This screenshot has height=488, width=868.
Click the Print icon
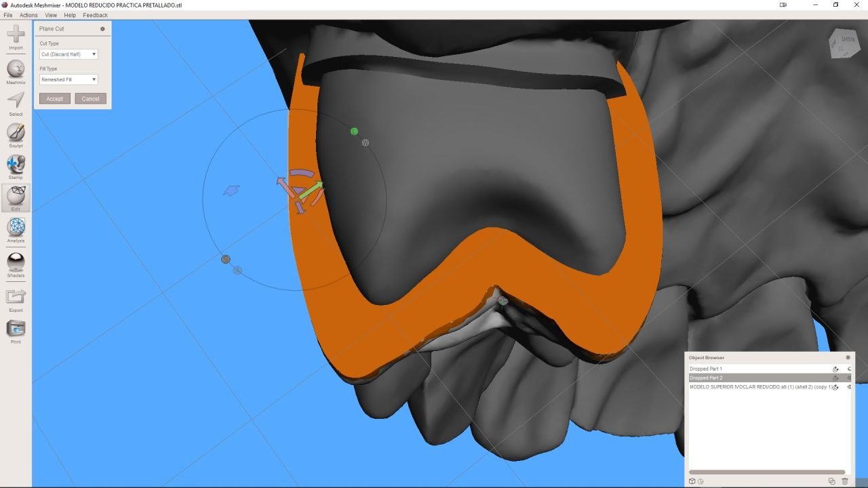[x=16, y=331]
